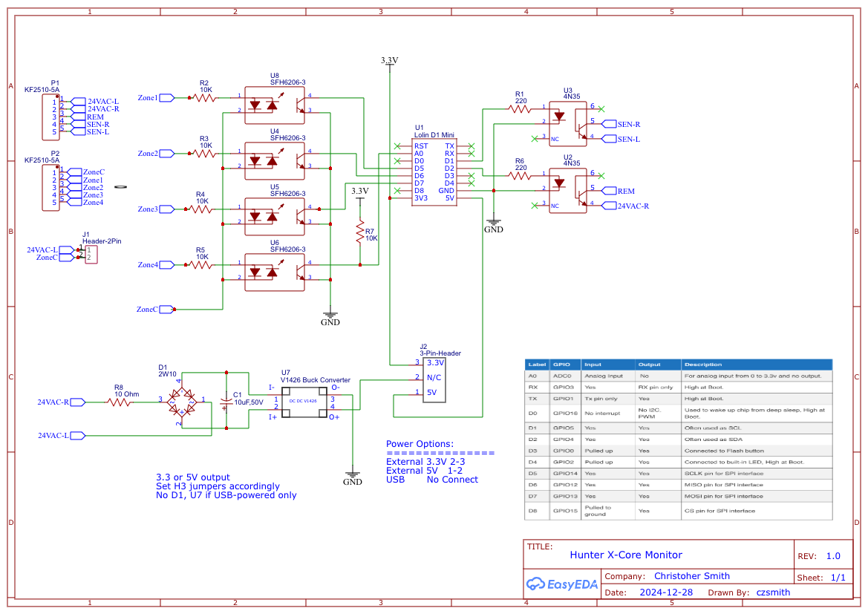Click the ADC0 cell in the pin table
This screenshot has height=614, width=868.
pyautogui.click(x=564, y=376)
